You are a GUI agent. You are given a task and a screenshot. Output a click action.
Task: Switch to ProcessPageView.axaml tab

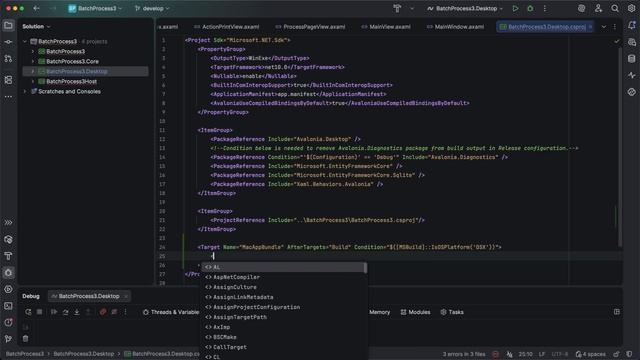click(310, 27)
